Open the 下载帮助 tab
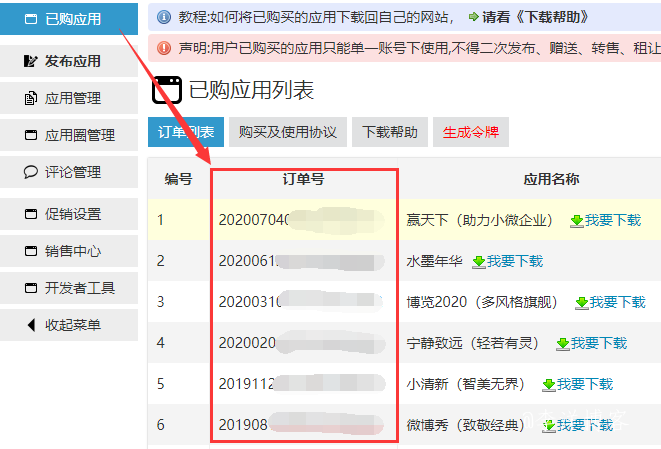 [x=389, y=131]
